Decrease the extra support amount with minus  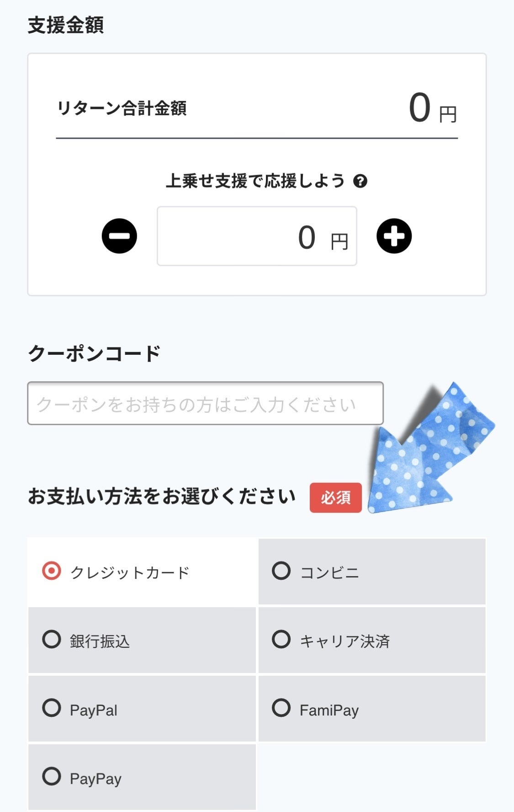[119, 236]
